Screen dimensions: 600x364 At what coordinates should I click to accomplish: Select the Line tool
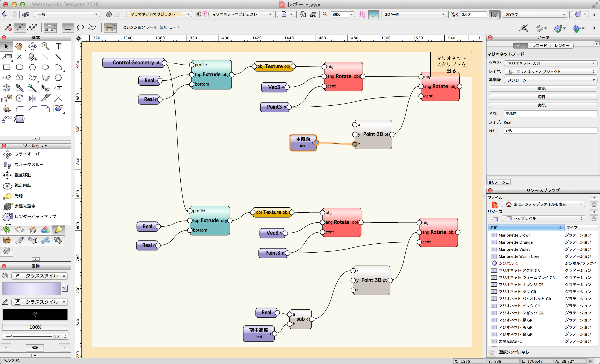point(45,57)
